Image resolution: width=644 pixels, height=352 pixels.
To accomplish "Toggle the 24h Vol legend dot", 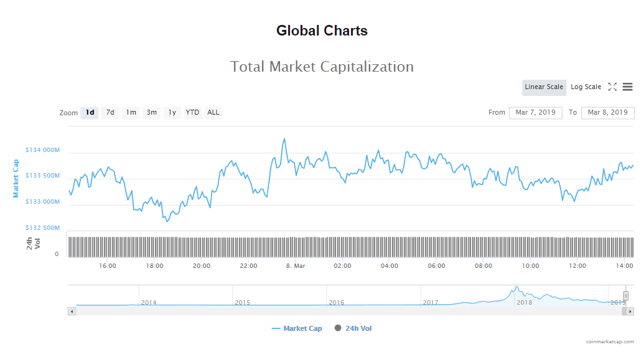I will 338,328.
